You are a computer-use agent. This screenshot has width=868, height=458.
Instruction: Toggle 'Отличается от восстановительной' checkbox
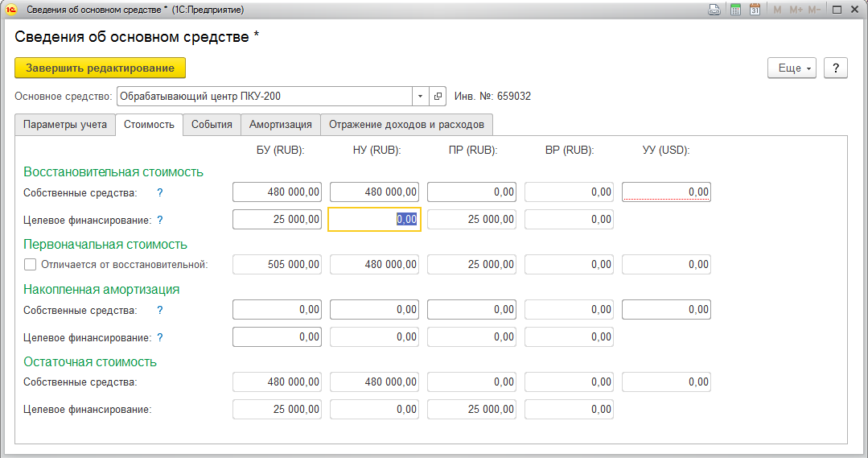coord(31,264)
